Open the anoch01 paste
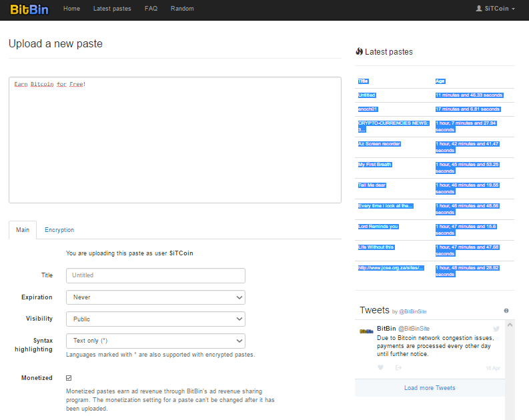Image resolution: width=529 pixels, height=420 pixels. (368, 109)
